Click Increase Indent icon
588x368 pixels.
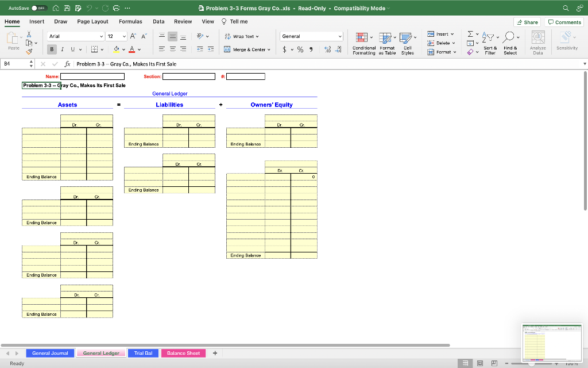[x=211, y=49]
